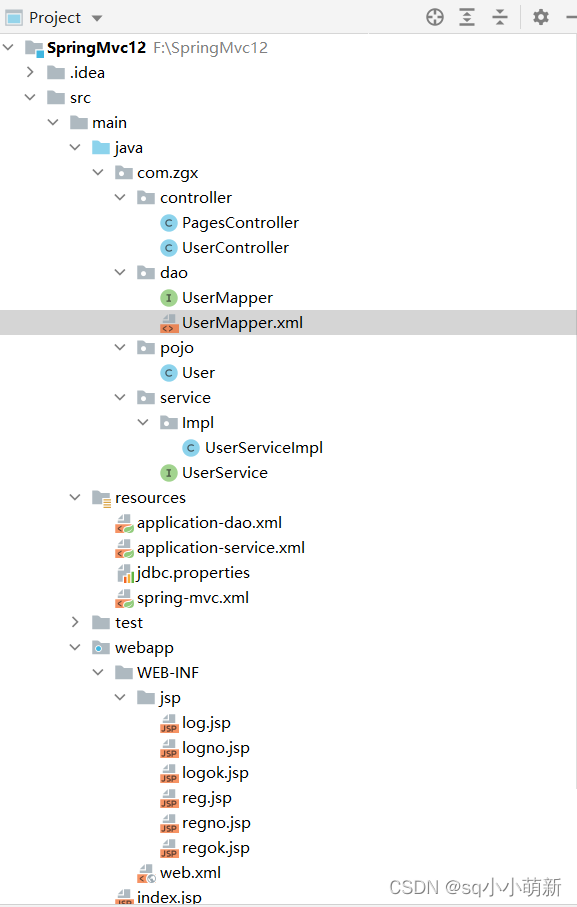Click the Expand All toolbar icon

[467, 17]
